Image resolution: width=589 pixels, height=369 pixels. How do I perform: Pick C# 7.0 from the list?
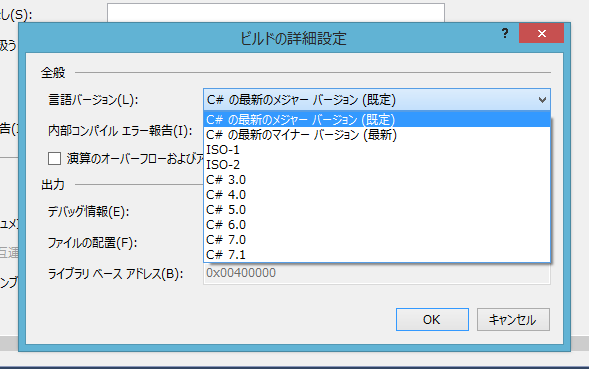pyautogui.click(x=377, y=240)
